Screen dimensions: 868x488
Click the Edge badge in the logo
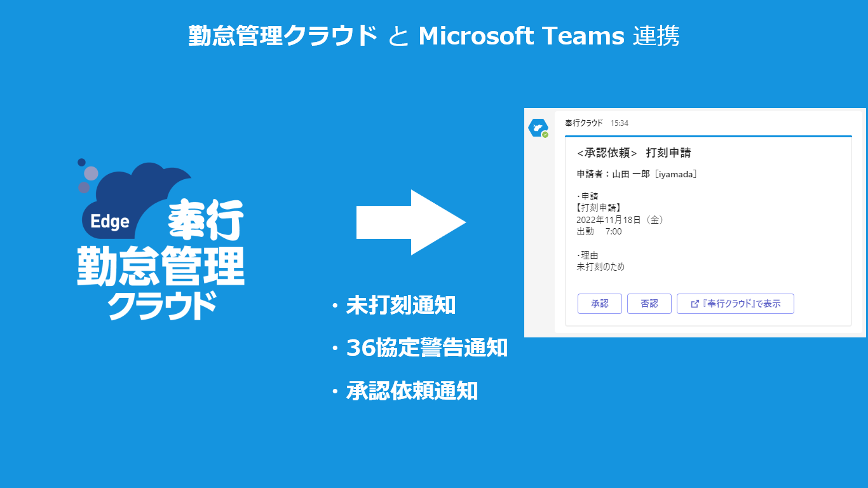110,221
